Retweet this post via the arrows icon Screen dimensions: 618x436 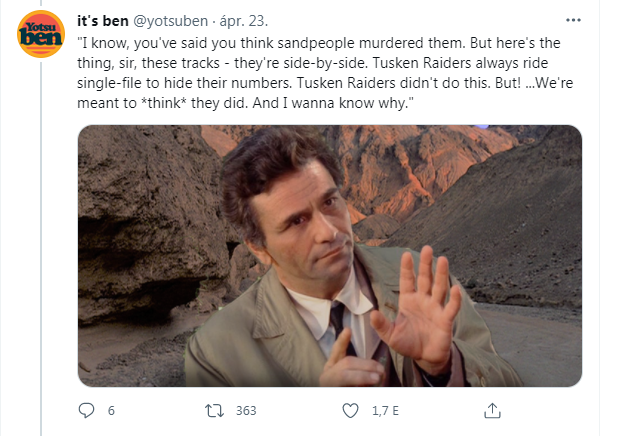click(213, 410)
